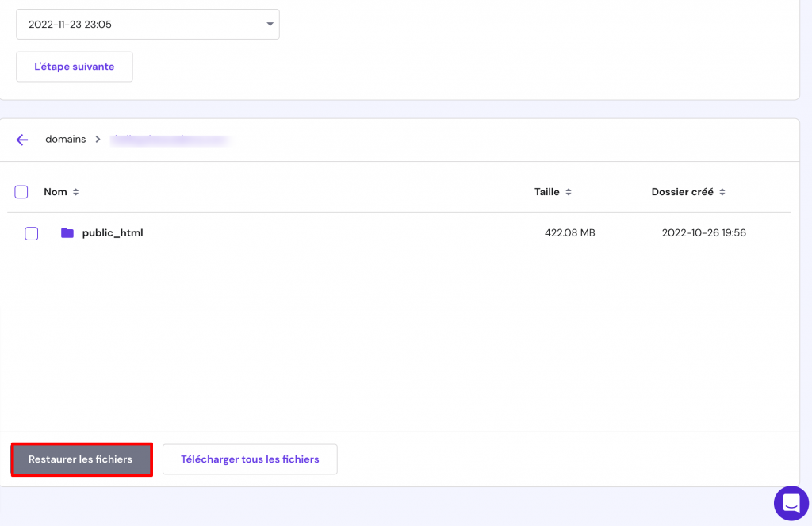Click Télécharger tous les fichiers
The image size is (812, 526).
249,459
